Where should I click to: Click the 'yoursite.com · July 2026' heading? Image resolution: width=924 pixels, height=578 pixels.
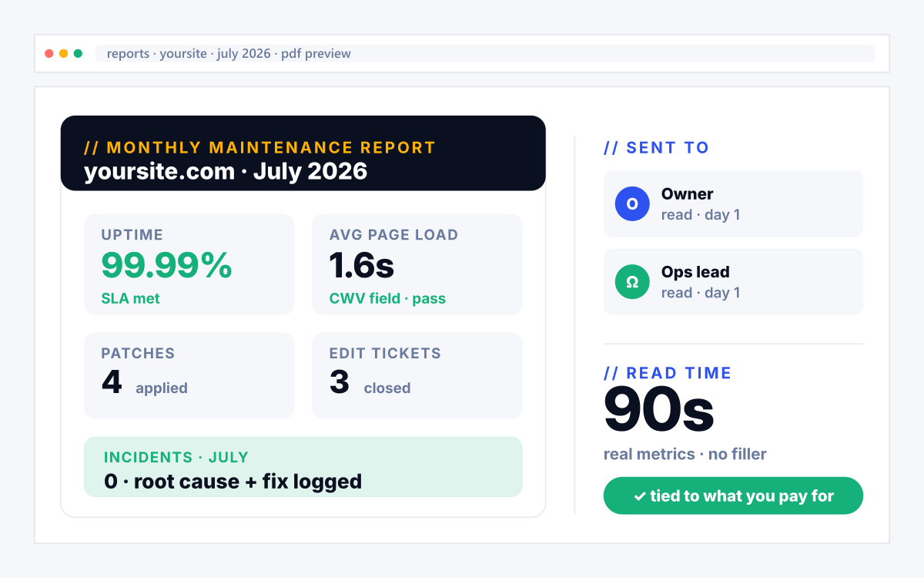tap(226, 170)
